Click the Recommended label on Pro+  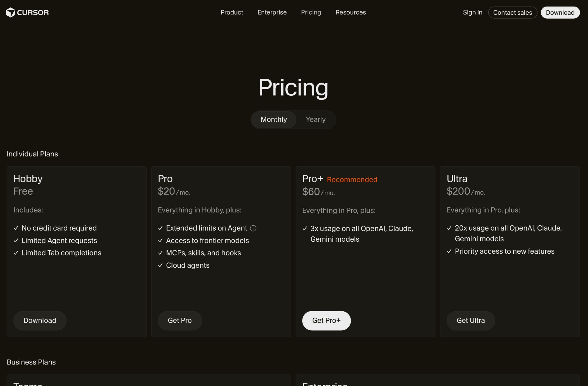pos(352,180)
